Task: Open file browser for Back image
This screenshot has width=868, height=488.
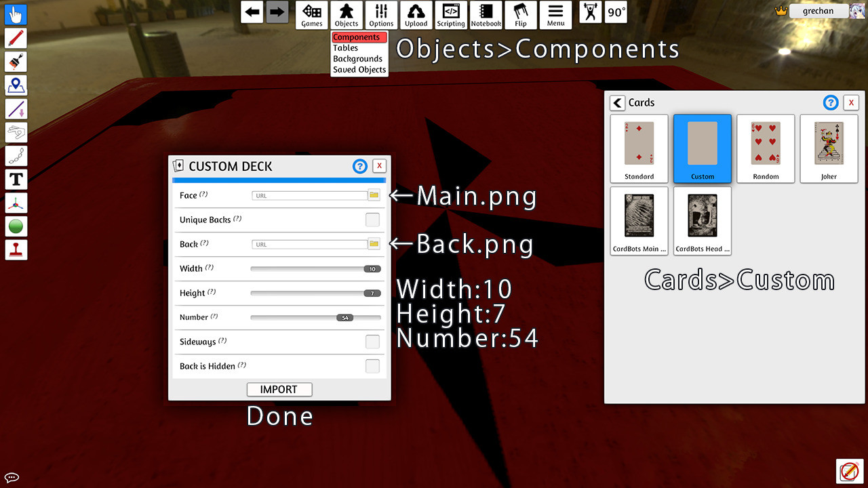Action: pos(374,244)
